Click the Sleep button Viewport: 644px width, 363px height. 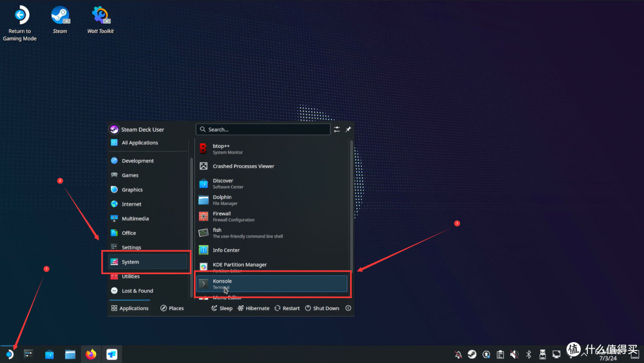coord(222,308)
